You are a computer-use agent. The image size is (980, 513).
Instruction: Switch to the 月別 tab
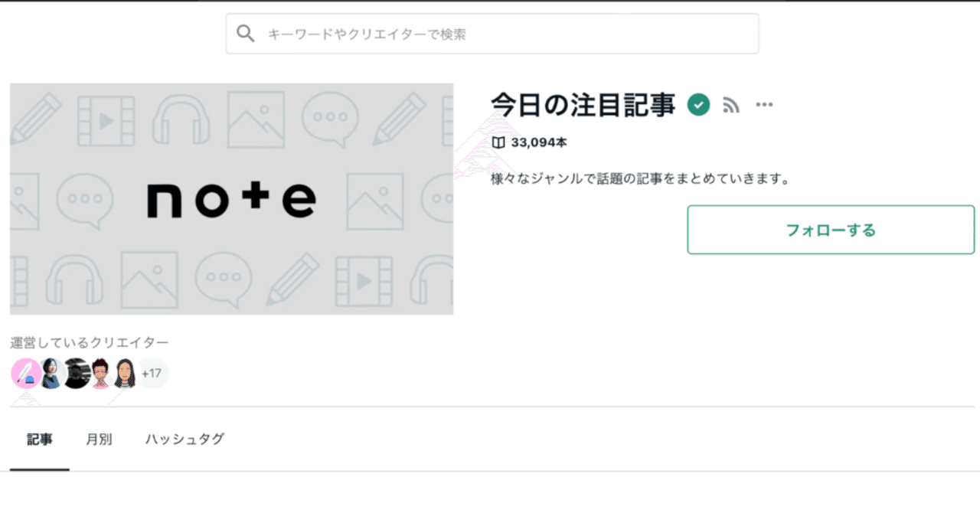tap(99, 439)
